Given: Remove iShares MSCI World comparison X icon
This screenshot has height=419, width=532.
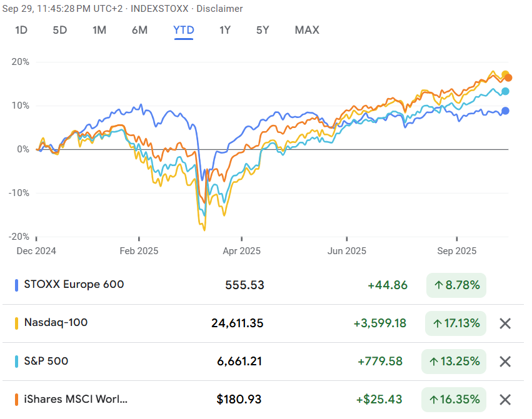Looking at the screenshot, I should point(505,400).
